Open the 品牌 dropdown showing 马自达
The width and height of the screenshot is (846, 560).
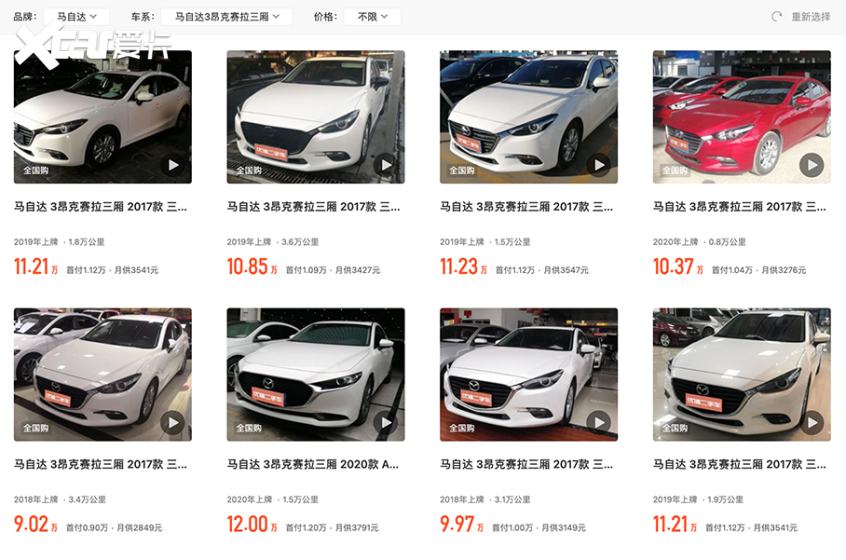pos(77,17)
